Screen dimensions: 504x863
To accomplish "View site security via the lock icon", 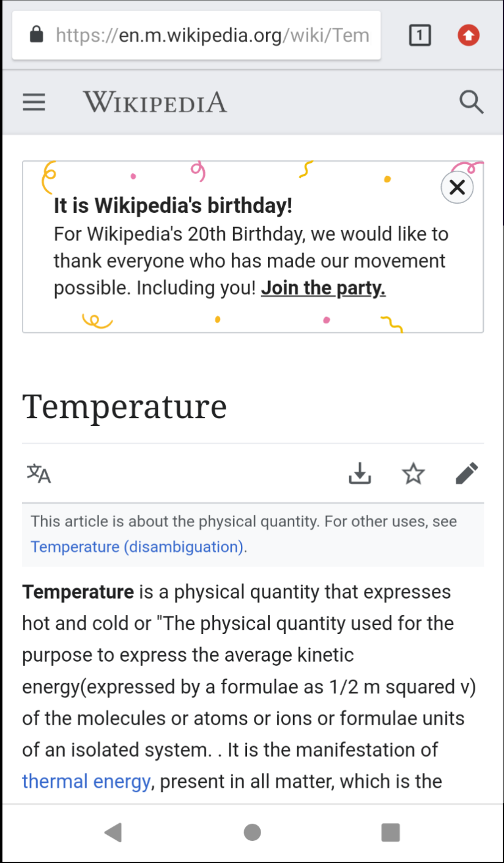I will click(37, 35).
